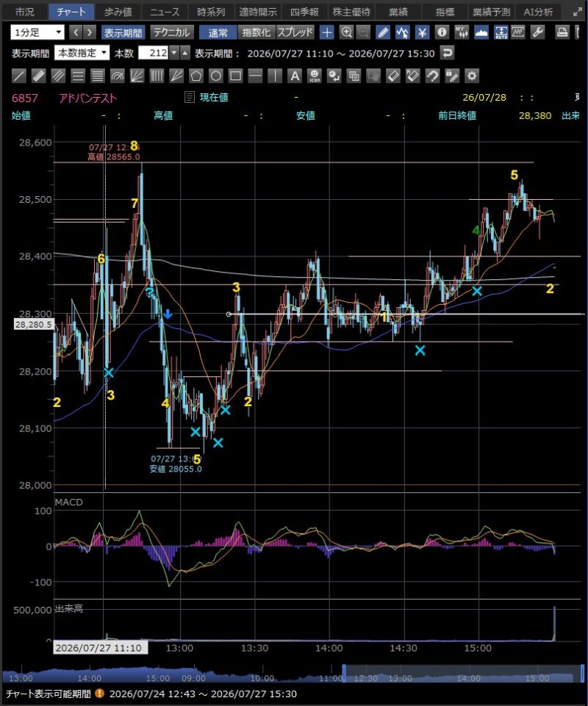Screen dimensions: 588x706
Task: Select the vertical cycle lines tool
Action: click(157, 76)
